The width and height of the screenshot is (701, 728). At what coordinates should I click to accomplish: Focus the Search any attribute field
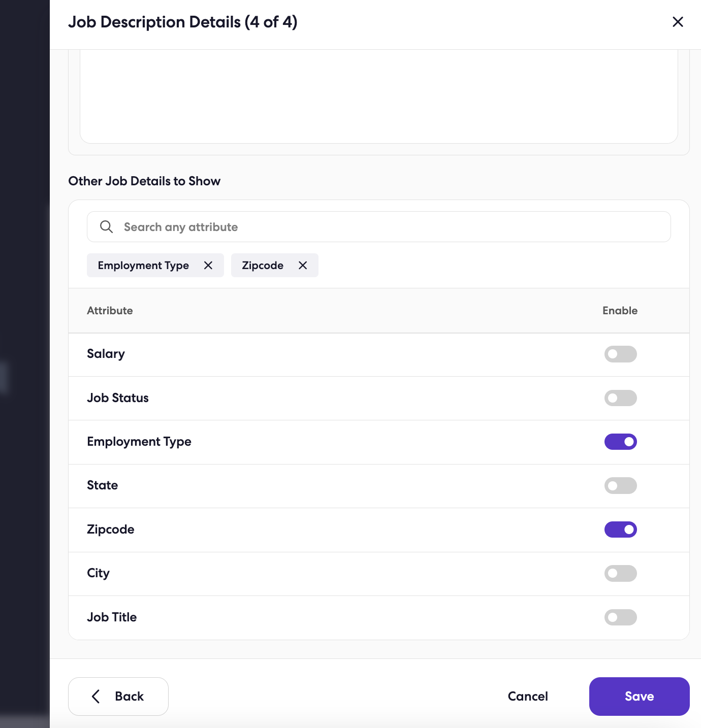pyautogui.click(x=379, y=227)
